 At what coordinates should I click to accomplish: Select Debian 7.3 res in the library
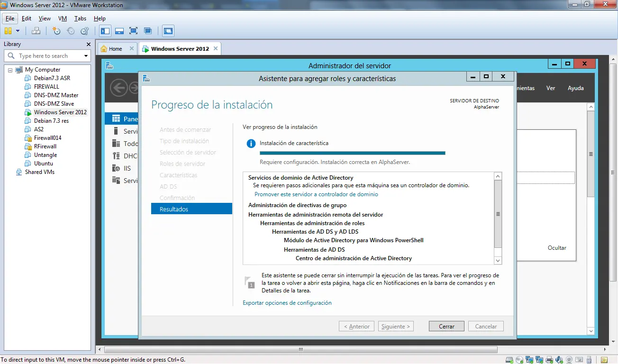pyautogui.click(x=51, y=121)
